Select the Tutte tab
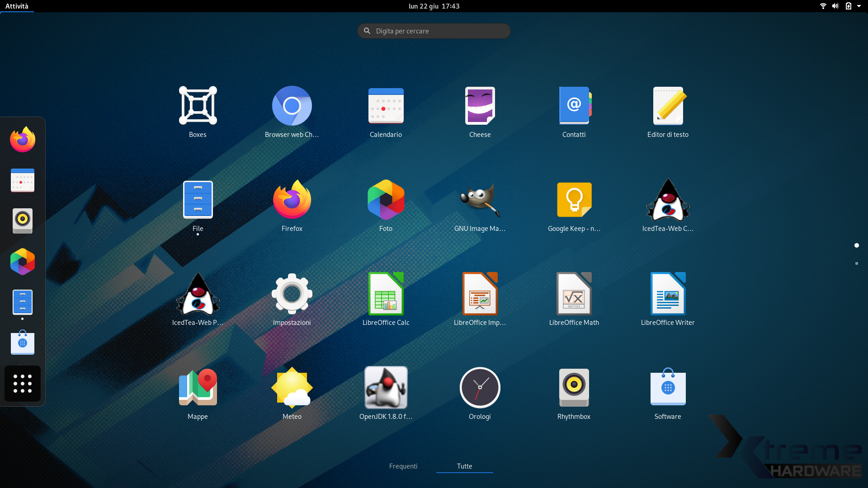Image resolution: width=868 pixels, height=488 pixels. coord(464,466)
